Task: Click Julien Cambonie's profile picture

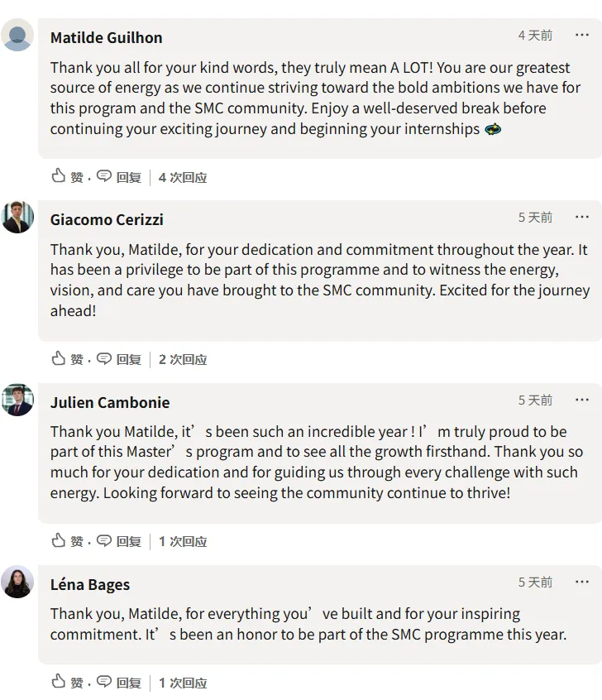Action: click(17, 400)
